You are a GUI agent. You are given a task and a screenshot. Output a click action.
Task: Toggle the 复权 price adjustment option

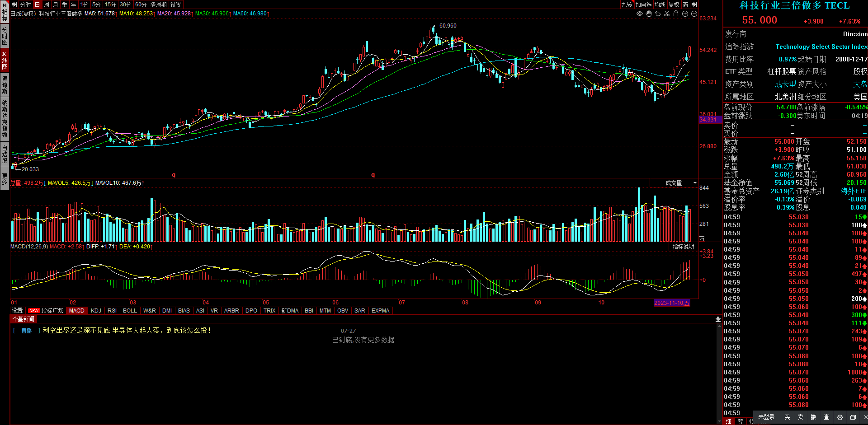point(674,5)
